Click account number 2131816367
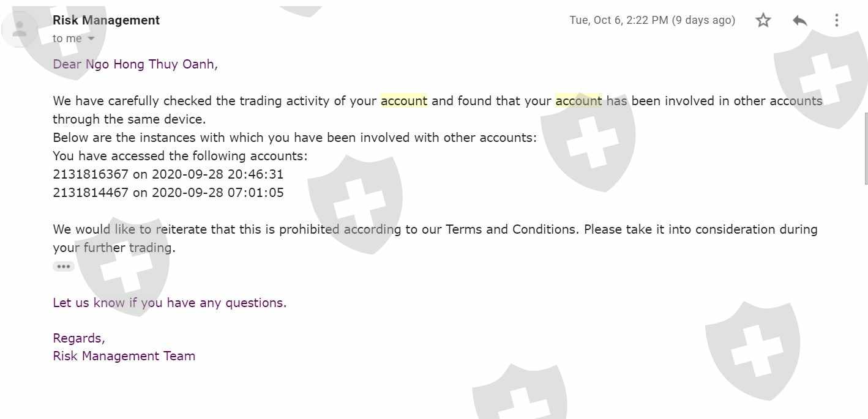868x419 pixels. point(91,174)
